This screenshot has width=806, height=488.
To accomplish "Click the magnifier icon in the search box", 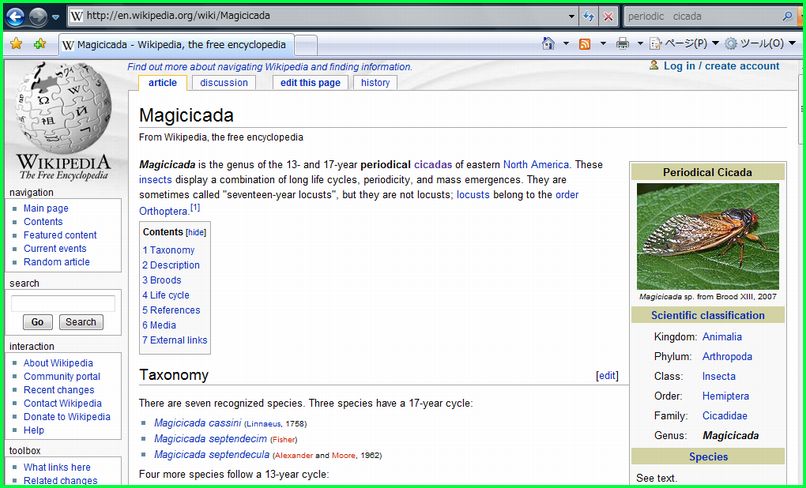I will (788, 16).
